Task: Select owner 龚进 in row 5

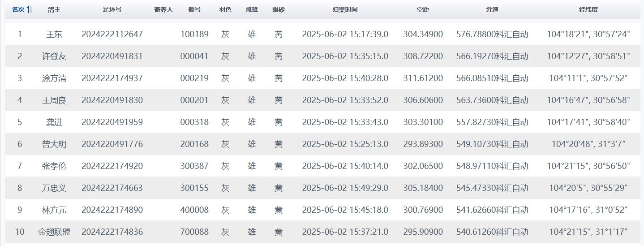Action: pyautogui.click(x=54, y=122)
